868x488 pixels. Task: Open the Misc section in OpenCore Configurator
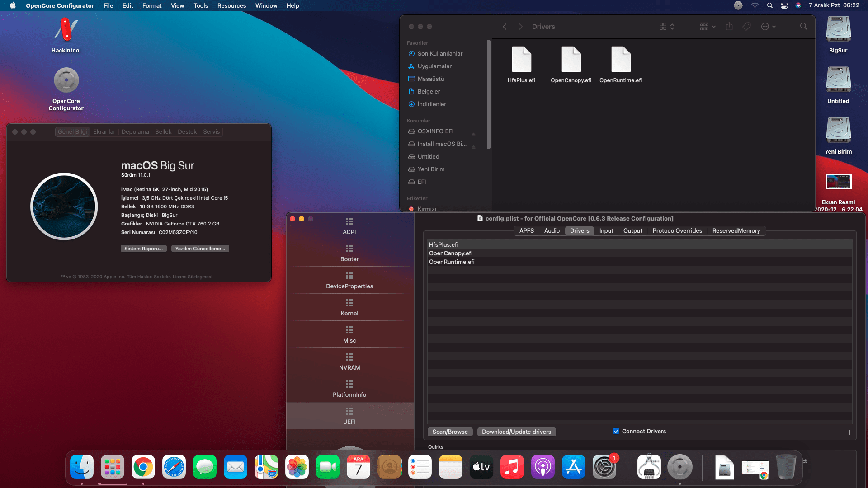click(x=349, y=334)
